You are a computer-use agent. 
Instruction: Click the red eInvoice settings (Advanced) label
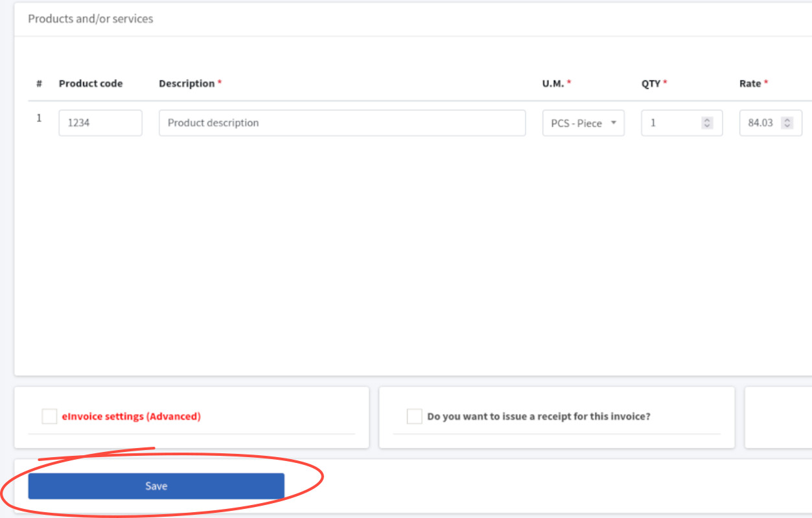[132, 416]
